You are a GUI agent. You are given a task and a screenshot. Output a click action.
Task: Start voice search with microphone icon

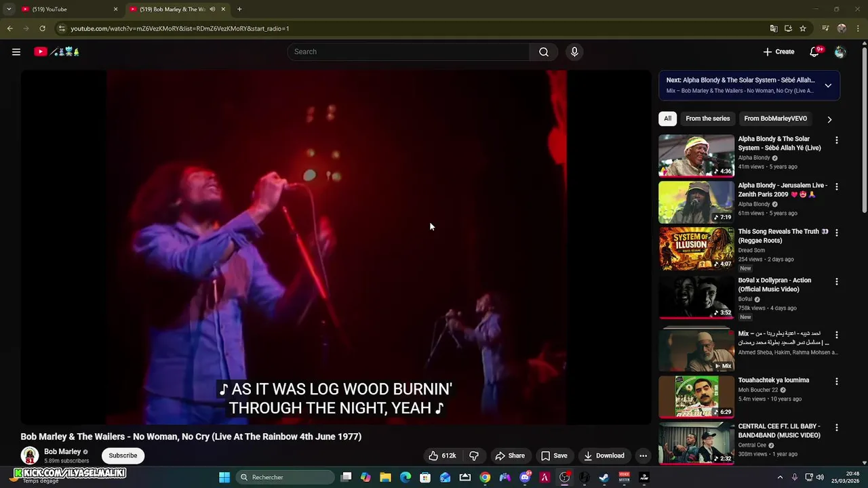(574, 52)
